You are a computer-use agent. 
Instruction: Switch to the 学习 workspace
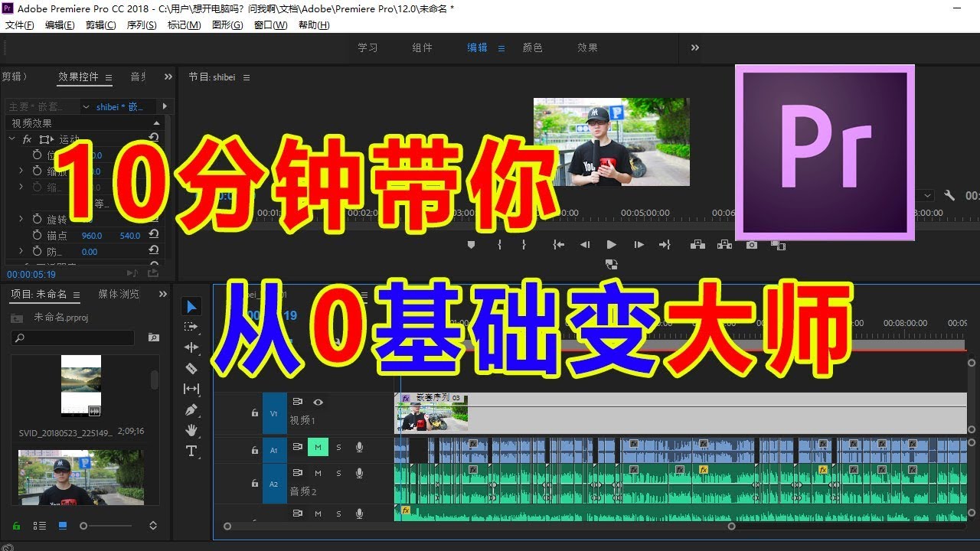pyautogui.click(x=367, y=47)
